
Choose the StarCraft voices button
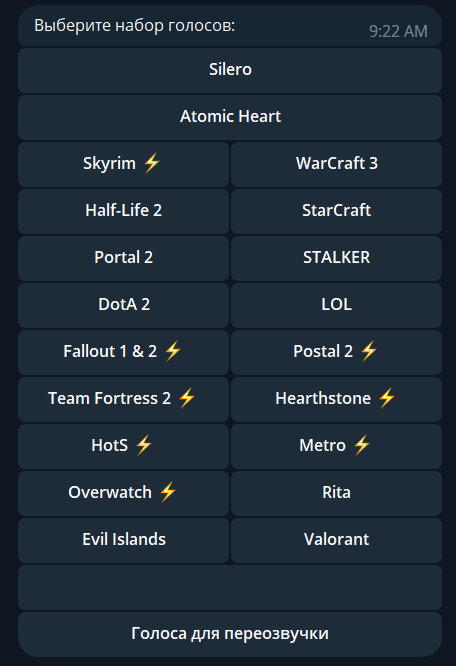pos(336,211)
